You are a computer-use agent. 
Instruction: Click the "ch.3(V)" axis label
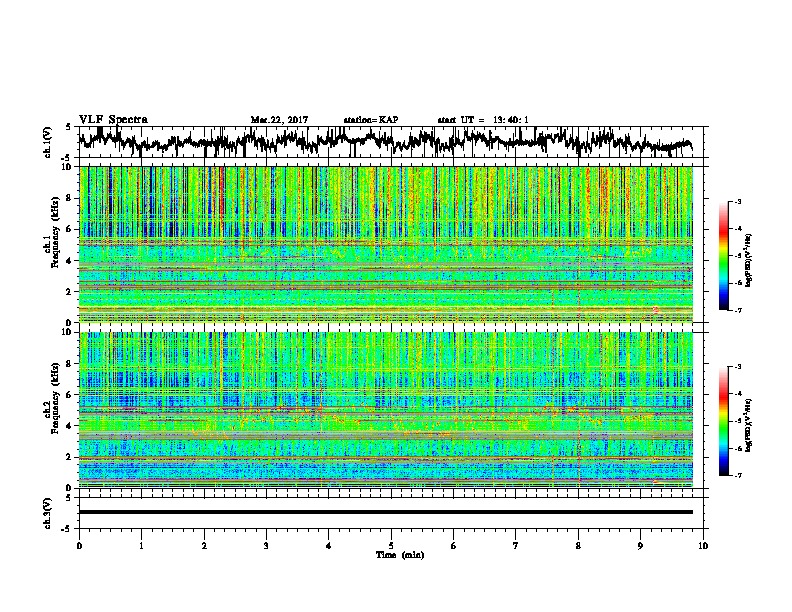[x=47, y=513]
